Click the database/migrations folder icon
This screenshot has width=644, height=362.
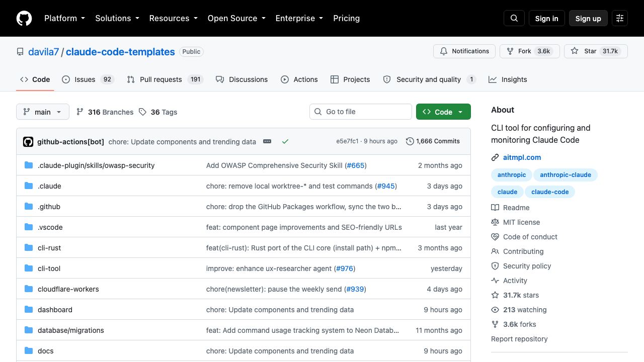(x=29, y=330)
